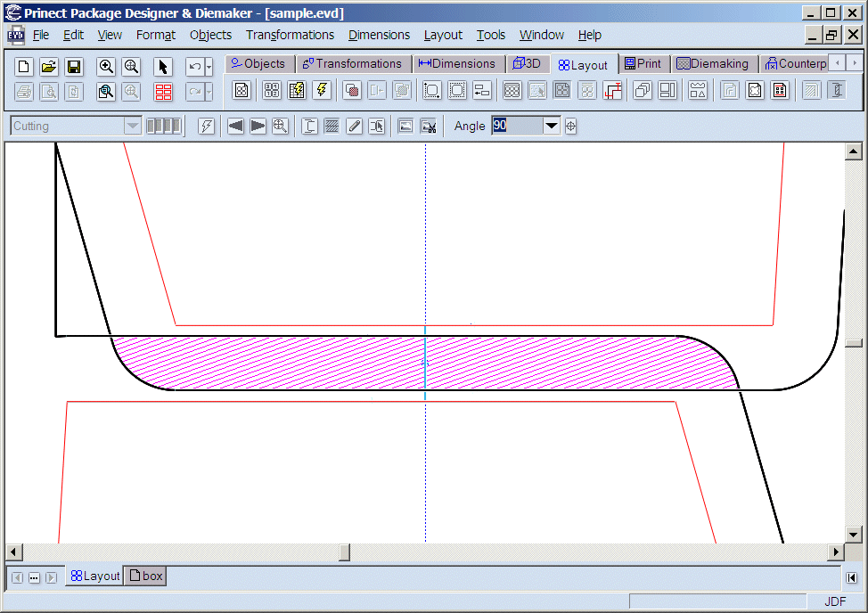Screen dimensions: 868x613
Task: Open the View menu
Action: [x=110, y=35]
